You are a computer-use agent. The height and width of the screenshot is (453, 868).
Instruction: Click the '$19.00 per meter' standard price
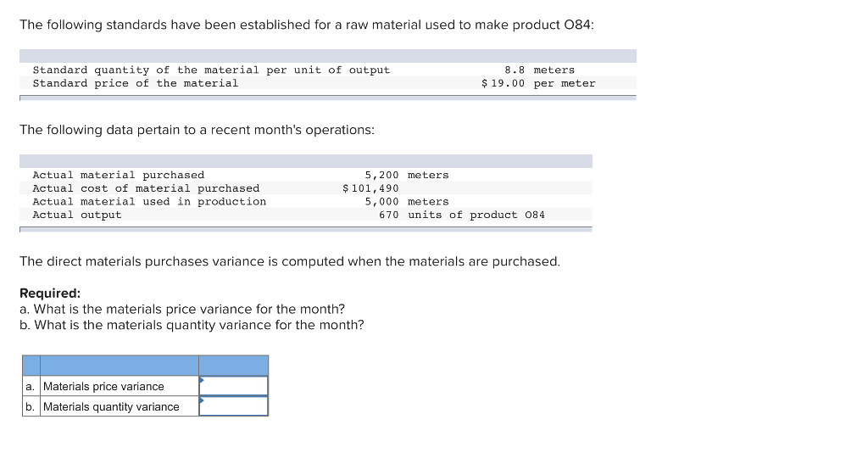tap(538, 83)
